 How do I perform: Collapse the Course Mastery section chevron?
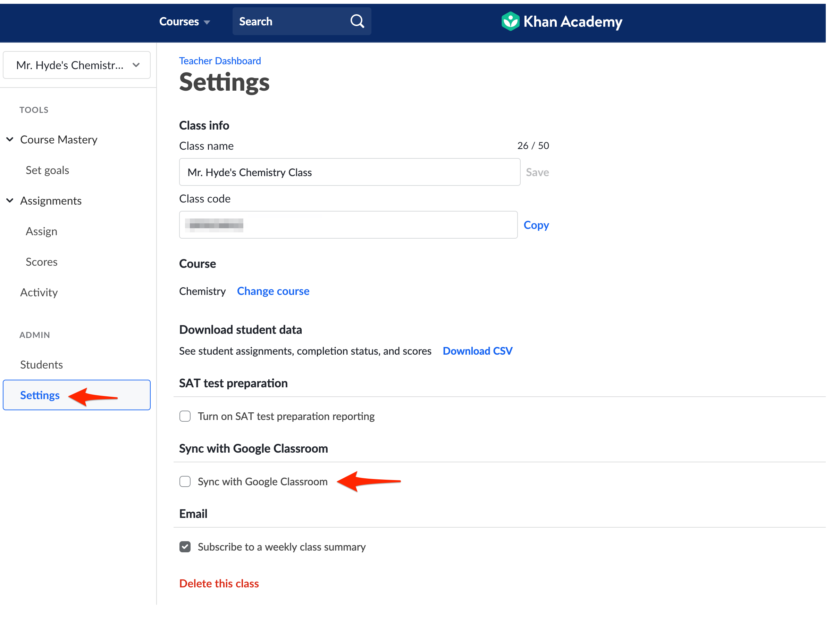[10, 139]
